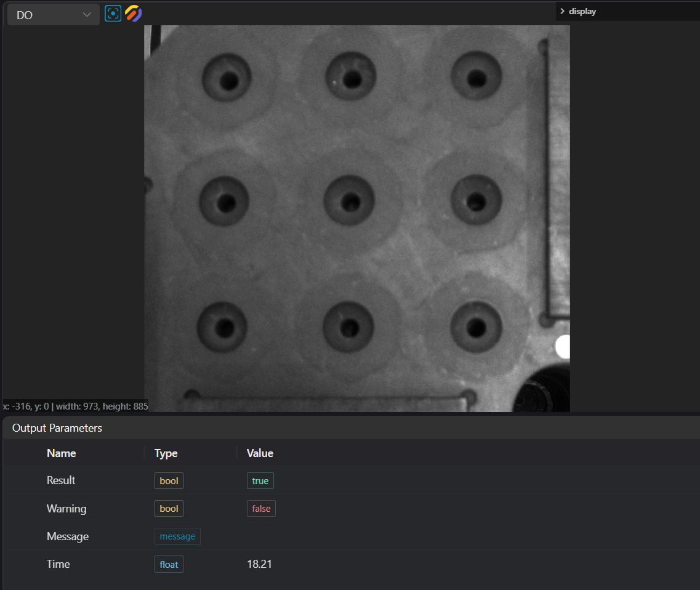Open the DO dropdown

click(53, 15)
